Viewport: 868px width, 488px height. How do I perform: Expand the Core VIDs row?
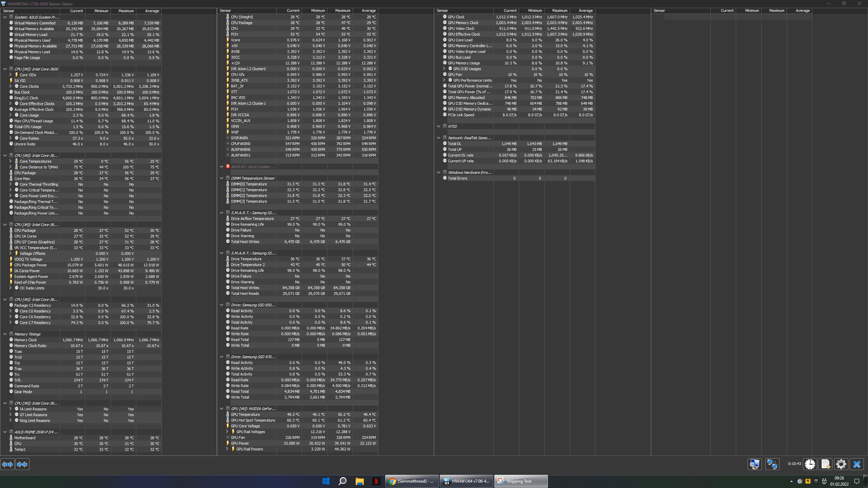[x=11, y=75]
